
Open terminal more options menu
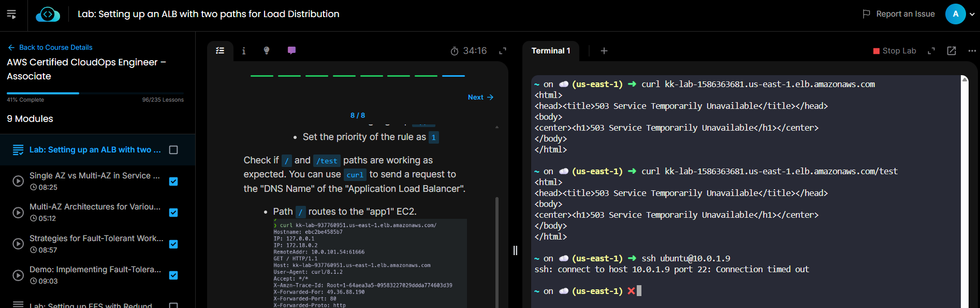pos(972,51)
